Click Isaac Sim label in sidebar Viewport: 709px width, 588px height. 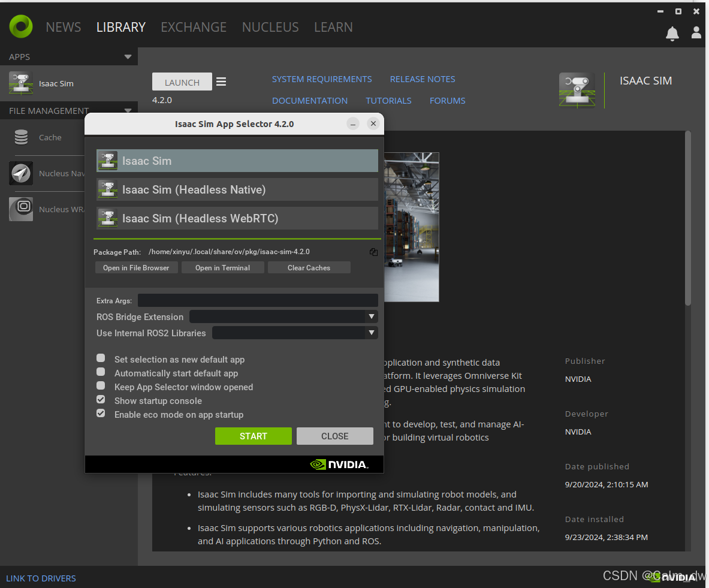56,83
